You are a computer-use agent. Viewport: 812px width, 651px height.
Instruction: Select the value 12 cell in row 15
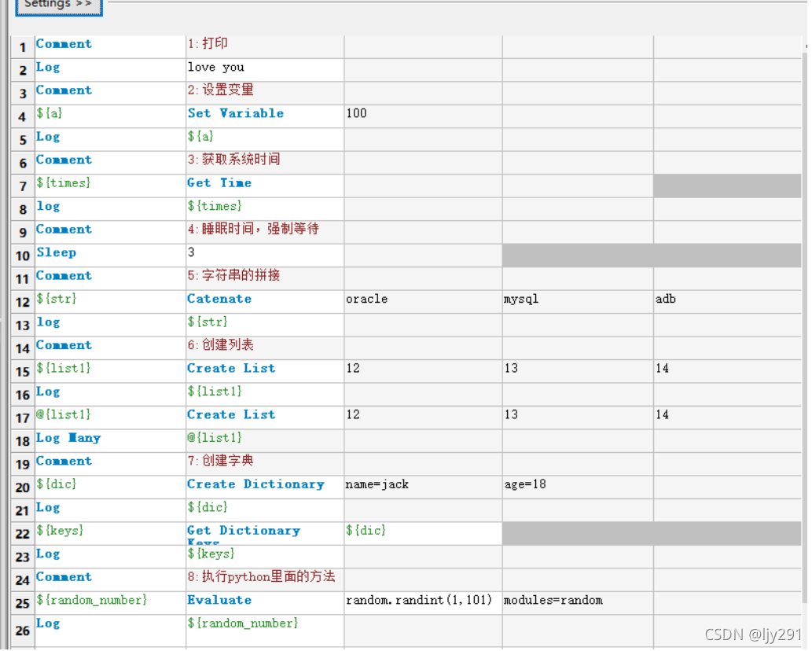coord(423,371)
